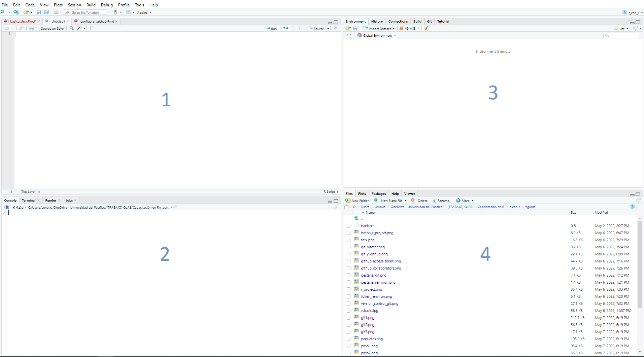Click the save all documents icon
This screenshot has width=644, height=357.
tap(46, 12)
